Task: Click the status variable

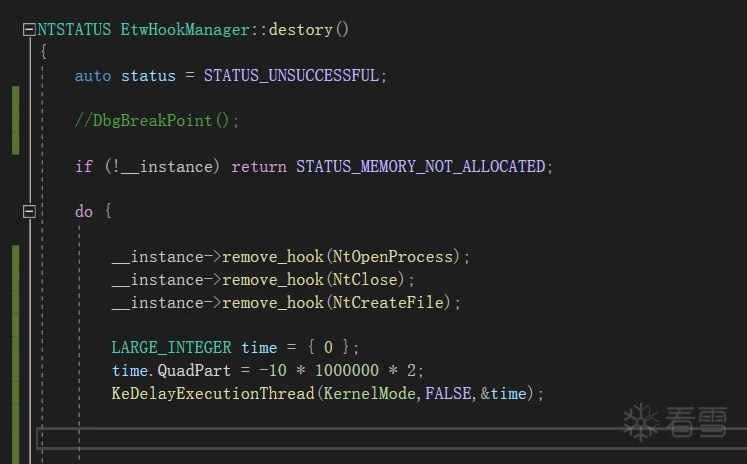Action: (148, 76)
